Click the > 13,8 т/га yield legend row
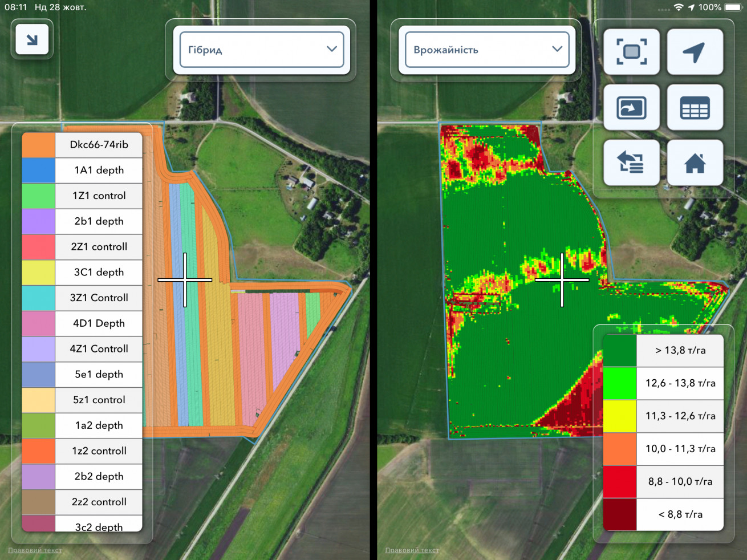 coord(663,350)
